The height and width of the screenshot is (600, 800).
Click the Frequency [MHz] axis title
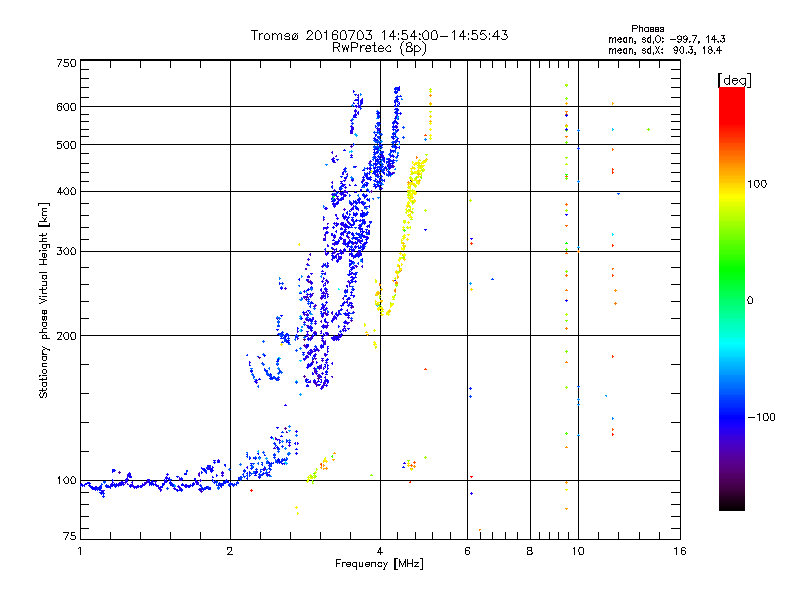[x=379, y=564]
